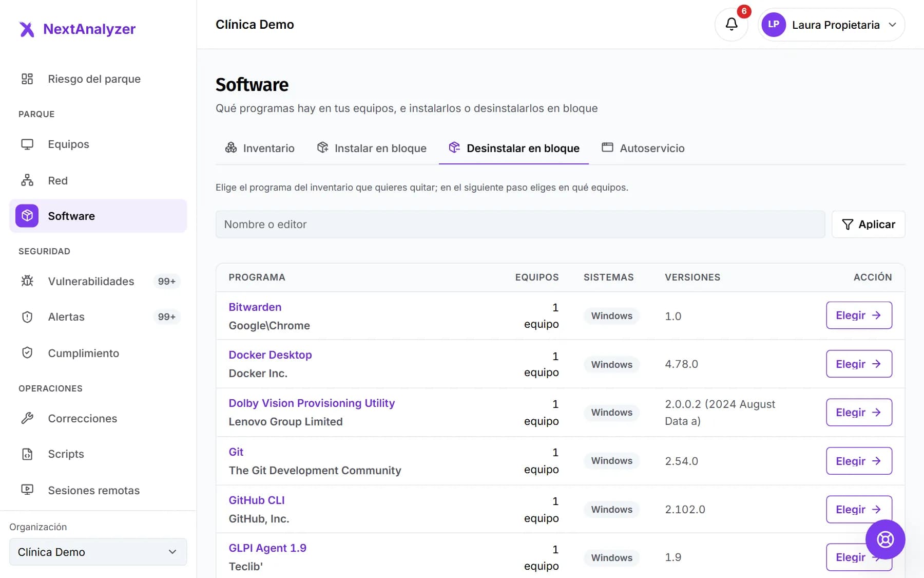Click the Red network icon
Screen dimensions: 924x578
click(x=27, y=180)
